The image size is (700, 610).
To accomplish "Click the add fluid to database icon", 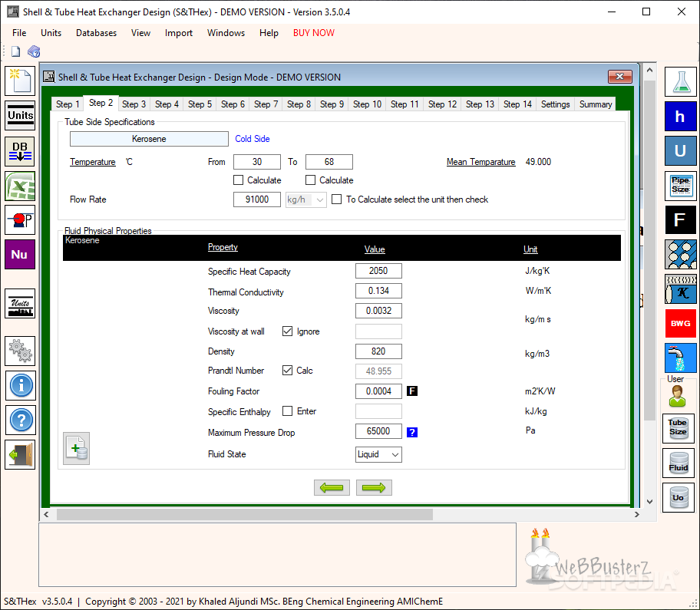I will coord(76,448).
